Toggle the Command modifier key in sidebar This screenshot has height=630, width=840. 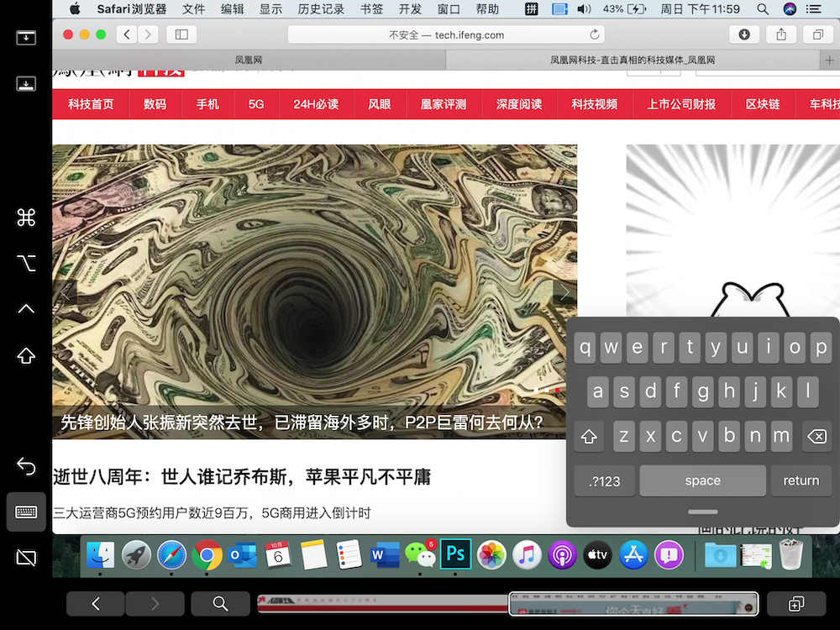26,218
